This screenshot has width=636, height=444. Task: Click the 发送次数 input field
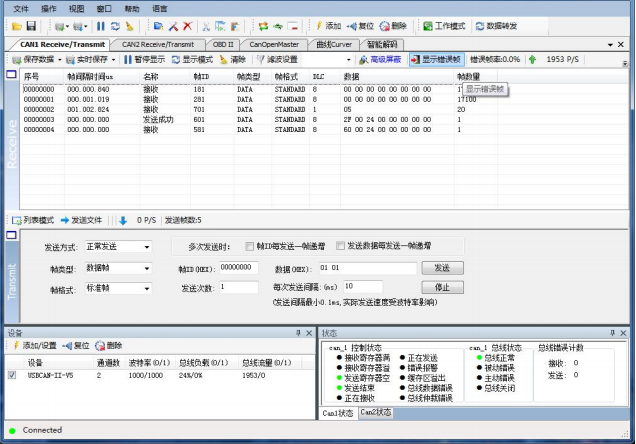pos(239,287)
